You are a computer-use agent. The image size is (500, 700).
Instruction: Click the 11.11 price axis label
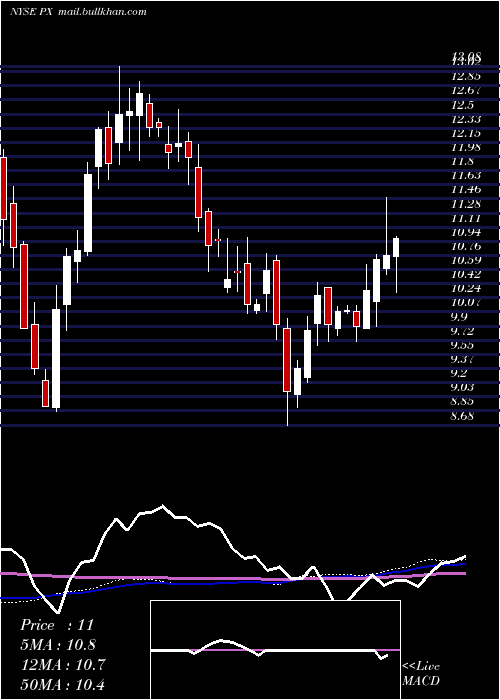466,218
